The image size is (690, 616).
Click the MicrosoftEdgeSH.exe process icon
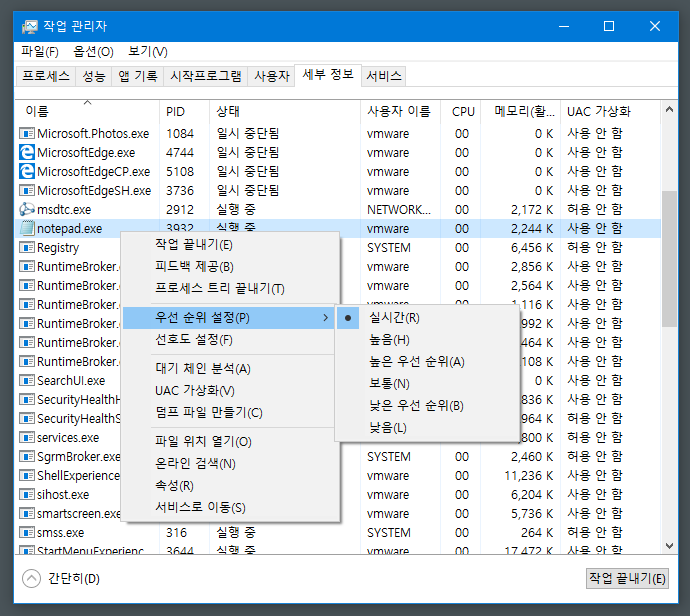click(x=27, y=191)
